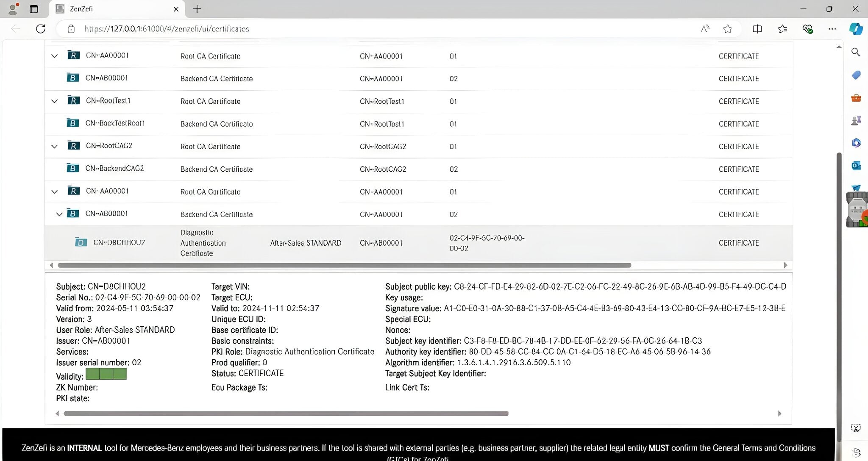Open the Read aloud icon
Screen dimensions: 868x461
[705, 29]
